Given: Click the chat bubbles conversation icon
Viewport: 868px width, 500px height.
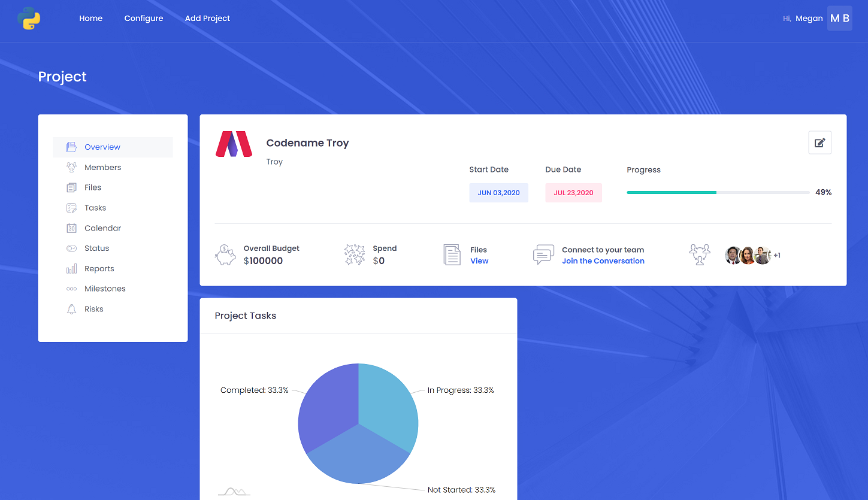Looking at the screenshot, I should [x=543, y=254].
